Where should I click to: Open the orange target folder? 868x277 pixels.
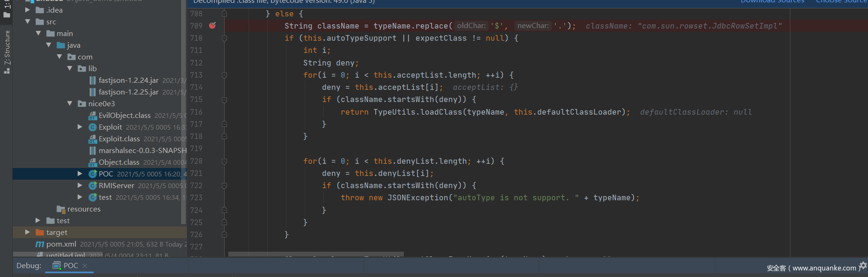click(x=56, y=233)
